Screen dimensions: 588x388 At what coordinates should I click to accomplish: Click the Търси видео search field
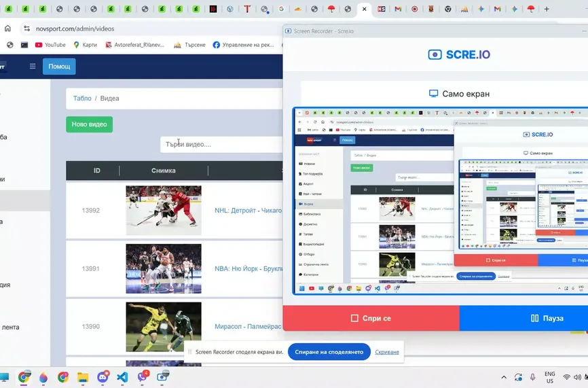pyautogui.click(x=221, y=144)
